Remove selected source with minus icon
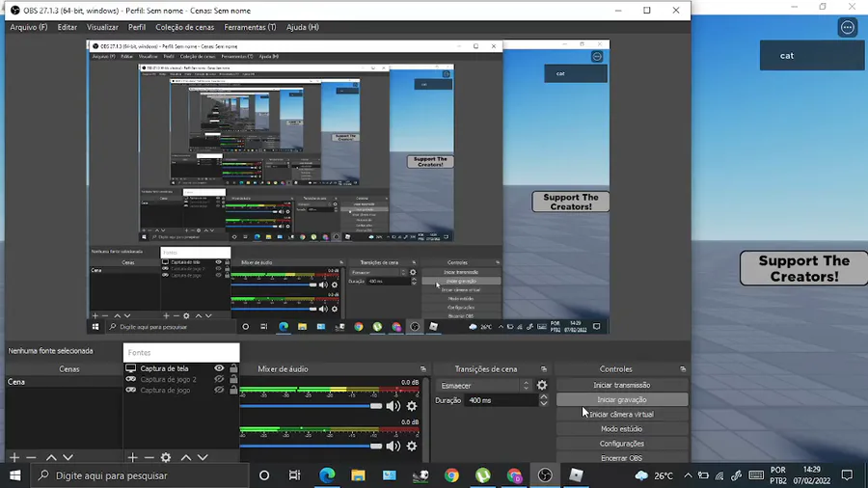868x488 pixels. 149,457
